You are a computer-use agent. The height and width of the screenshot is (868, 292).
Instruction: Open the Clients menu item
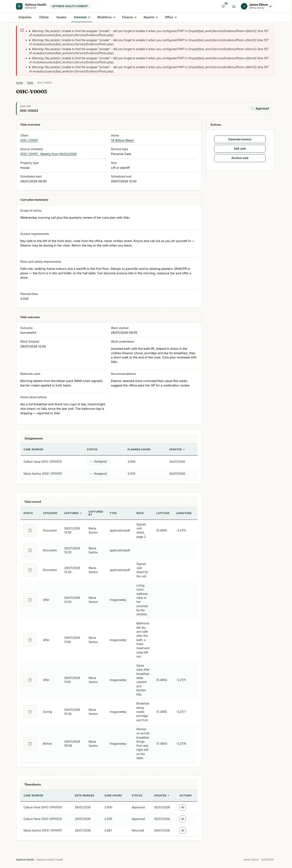coord(44,17)
